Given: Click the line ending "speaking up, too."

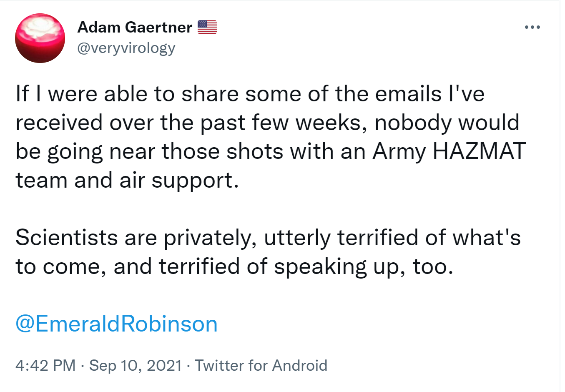Looking at the screenshot, I should (234, 266).
